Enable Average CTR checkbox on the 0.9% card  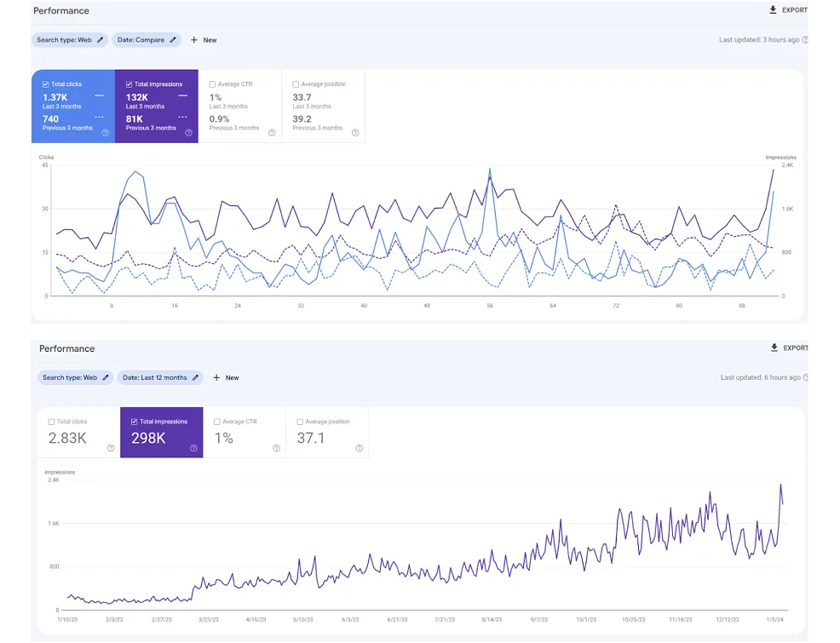coord(213,84)
